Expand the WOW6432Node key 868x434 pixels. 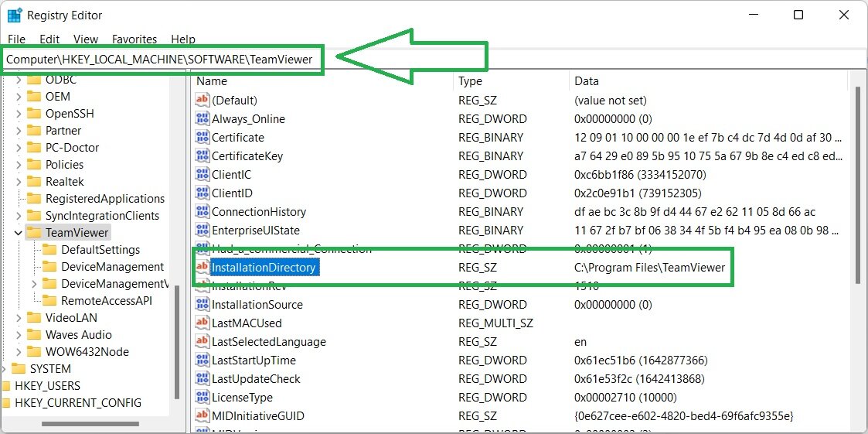click(19, 352)
